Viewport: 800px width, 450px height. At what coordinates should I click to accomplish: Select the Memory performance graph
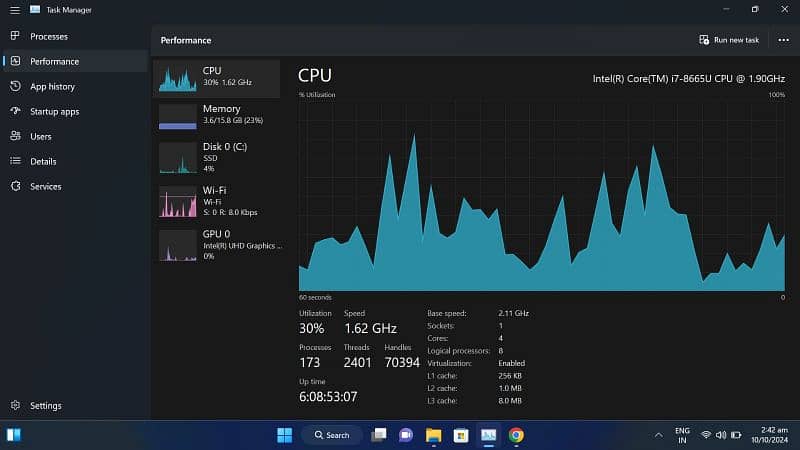tap(218, 114)
